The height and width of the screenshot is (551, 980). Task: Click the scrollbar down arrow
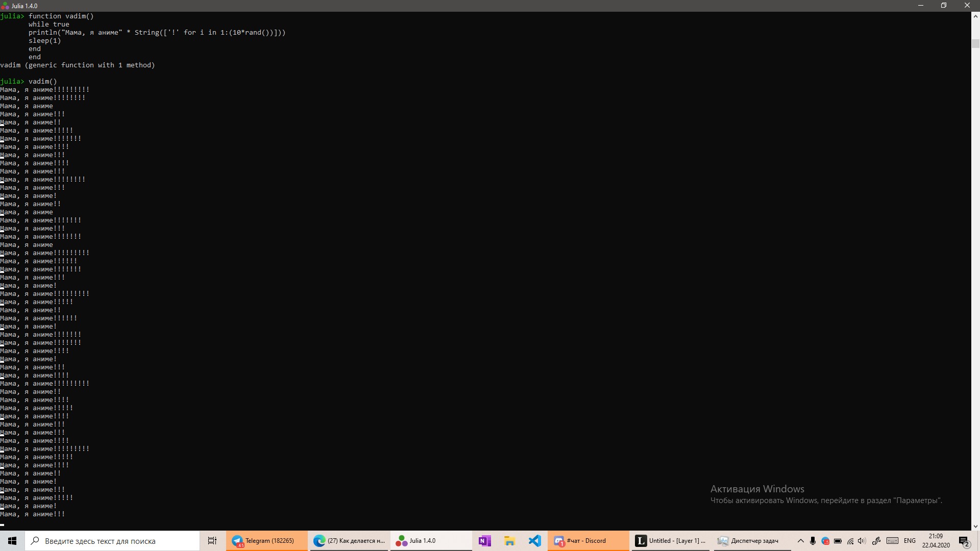coord(975,526)
